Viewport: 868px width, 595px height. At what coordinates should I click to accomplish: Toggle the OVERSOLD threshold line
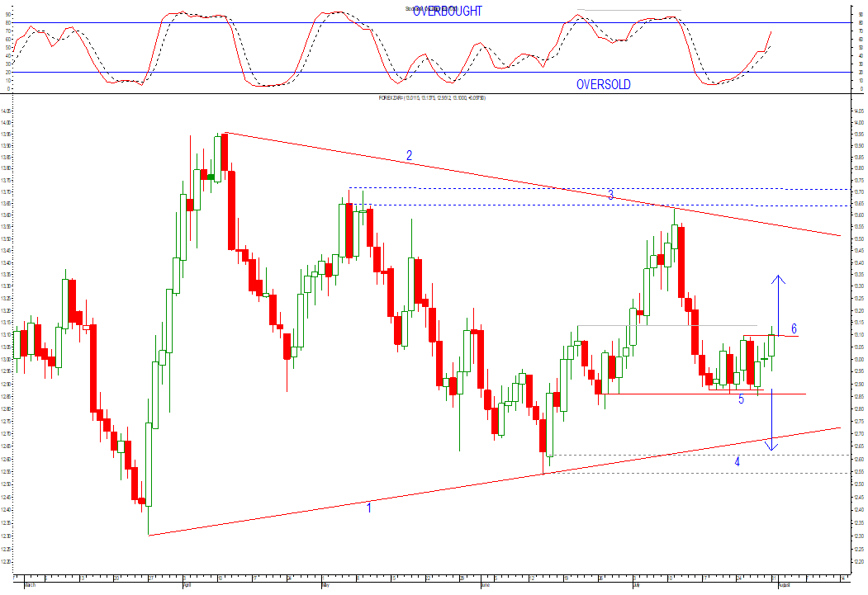pyautogui.click(x=248, y=73)
